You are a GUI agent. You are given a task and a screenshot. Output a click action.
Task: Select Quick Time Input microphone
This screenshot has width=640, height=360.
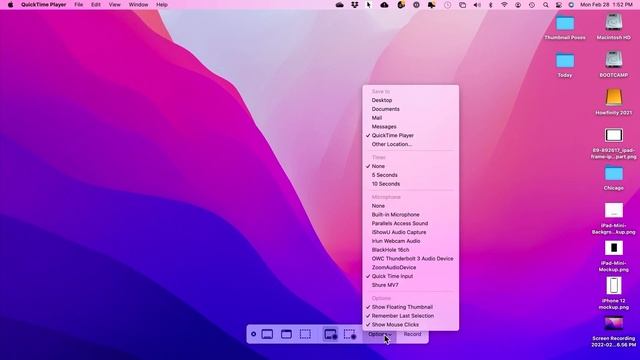411,276
